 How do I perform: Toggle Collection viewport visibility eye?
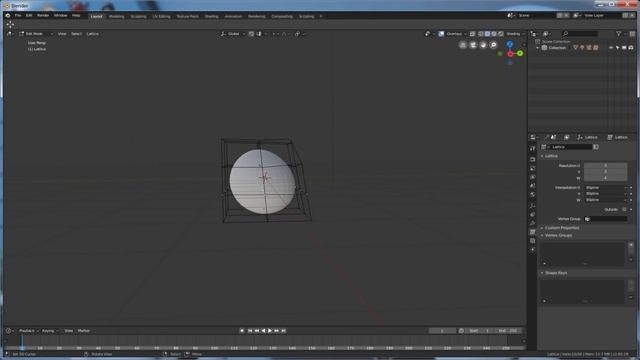(611, 48)
